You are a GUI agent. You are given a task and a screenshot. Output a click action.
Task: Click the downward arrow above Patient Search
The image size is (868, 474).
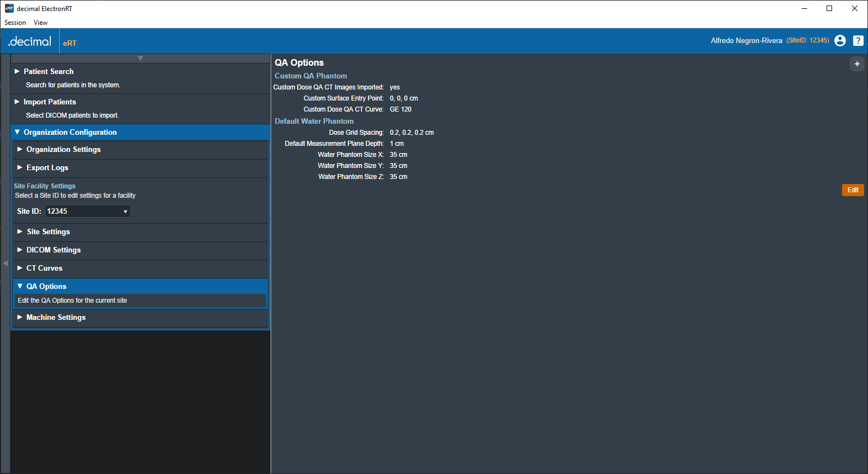(140, 58)
